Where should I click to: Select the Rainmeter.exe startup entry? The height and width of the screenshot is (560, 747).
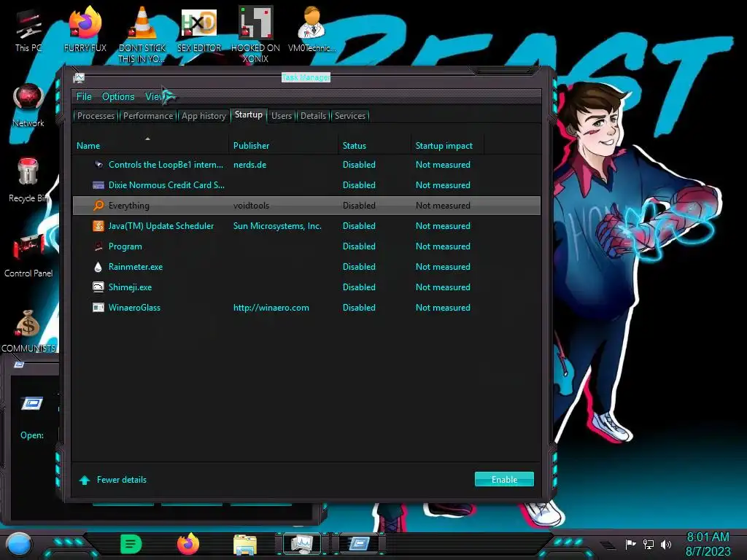coord(306,267)
